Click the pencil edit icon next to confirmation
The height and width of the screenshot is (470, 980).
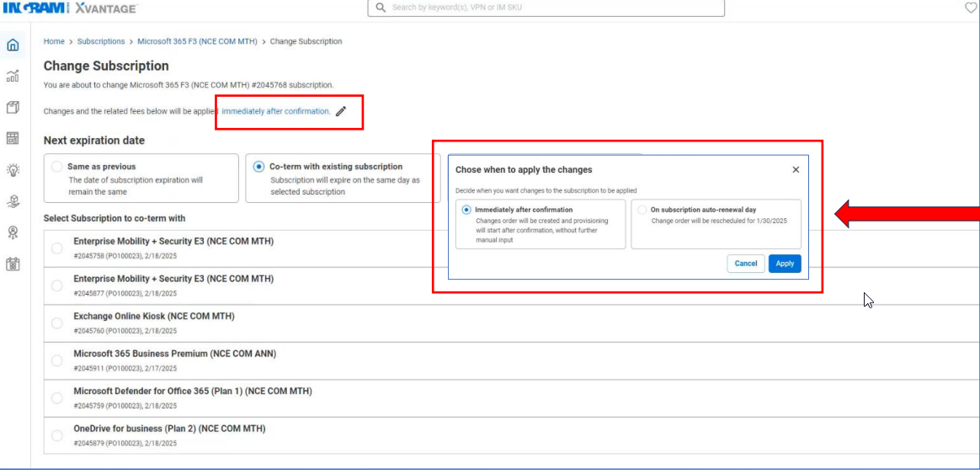tap(341, 111)
